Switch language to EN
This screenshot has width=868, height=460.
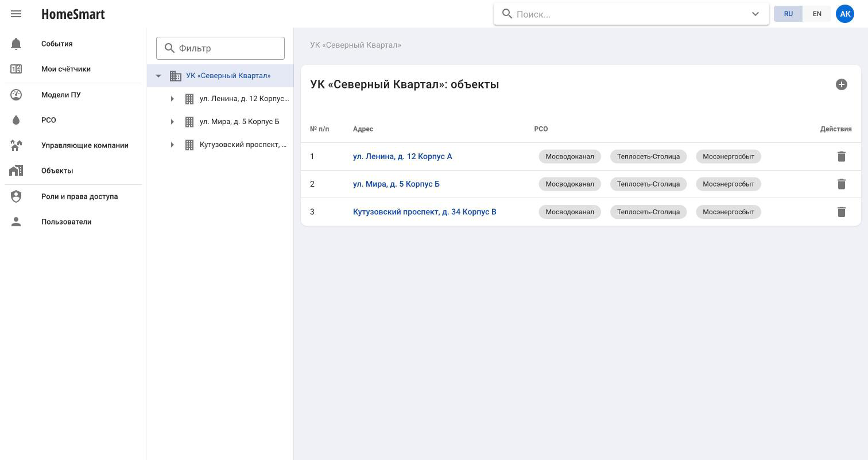(x=817, y=14)
